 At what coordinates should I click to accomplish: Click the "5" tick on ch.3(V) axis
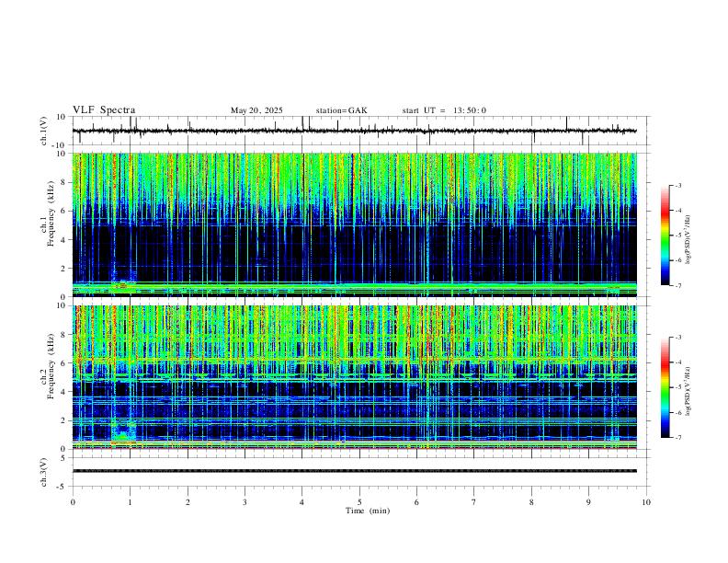pyautogui.click(x=64, y=458)
